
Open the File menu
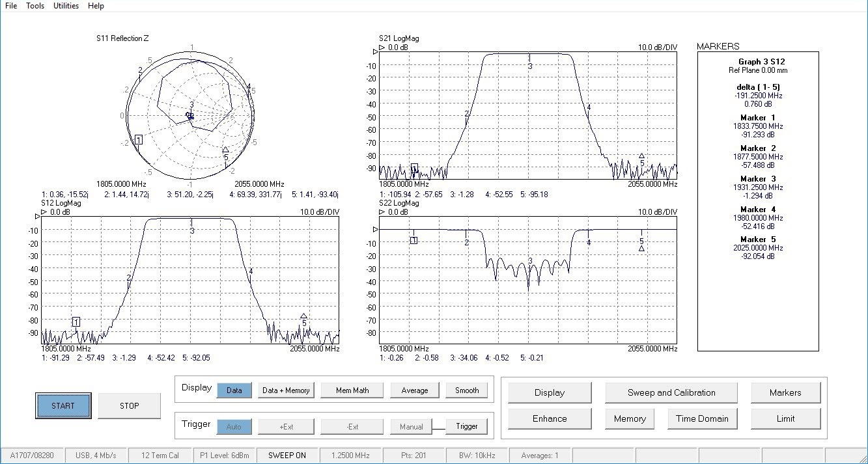point(11,6)
